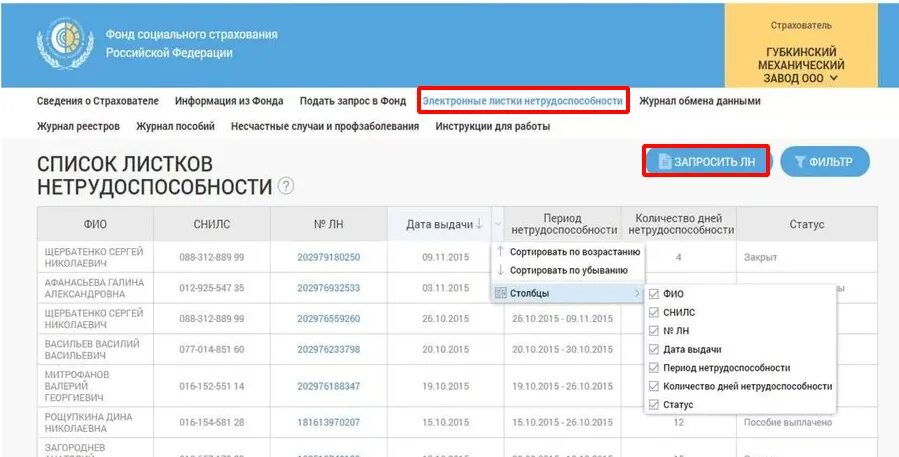Open sick leave number 202979180250
This screenshot has height=457, width=899.
pyautogui.click(x=329, y=257)
